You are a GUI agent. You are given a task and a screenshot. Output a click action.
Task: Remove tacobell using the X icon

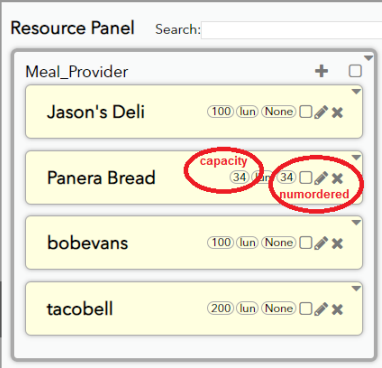(x=337, y=309)
